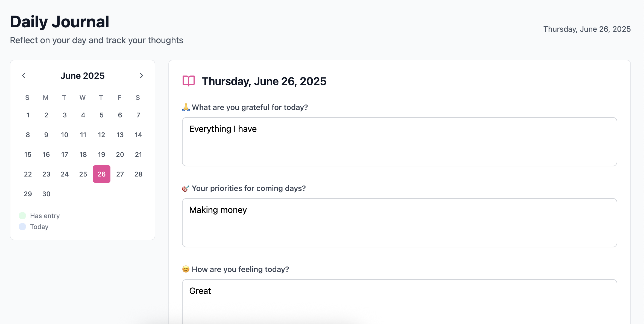The height and width of the screenshot is (324, 644).
Task: Open June 10 journal date
Action: coord(65,135)
